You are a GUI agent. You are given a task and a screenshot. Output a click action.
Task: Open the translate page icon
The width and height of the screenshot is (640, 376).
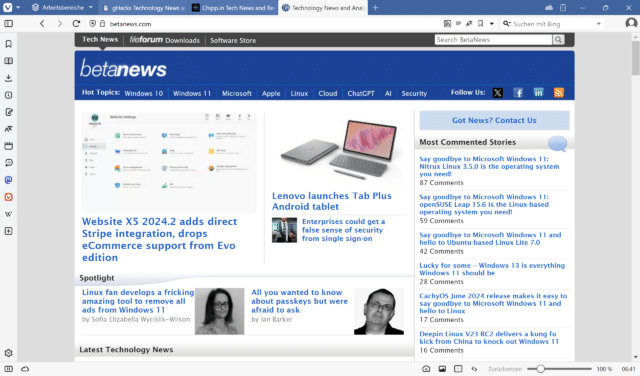469,24
